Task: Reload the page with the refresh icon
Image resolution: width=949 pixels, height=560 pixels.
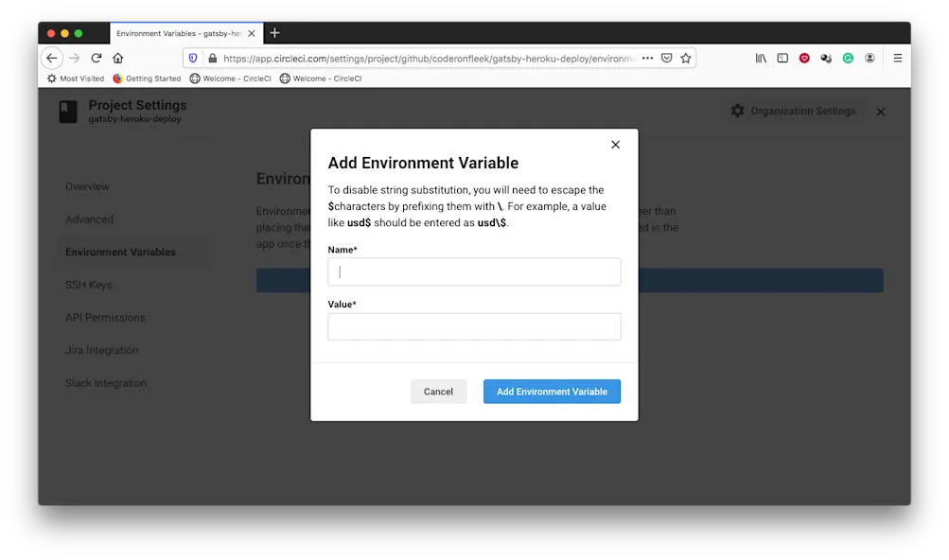Action: coord(97,58)
